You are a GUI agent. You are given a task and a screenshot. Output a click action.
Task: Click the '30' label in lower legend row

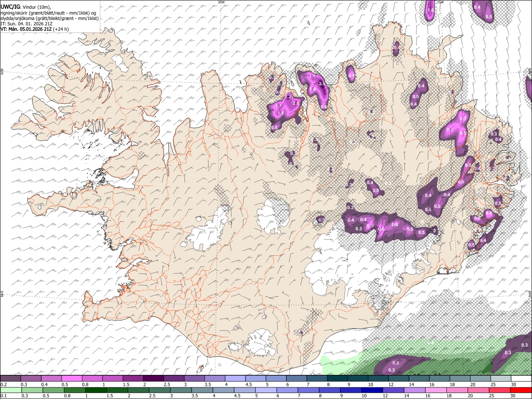pos(513,396)
